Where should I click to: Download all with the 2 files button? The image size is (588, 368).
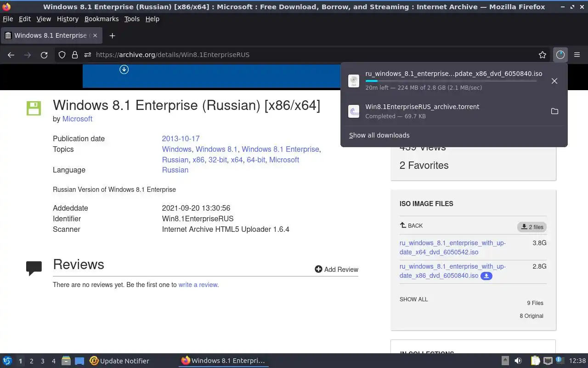[x=532, y=227]
